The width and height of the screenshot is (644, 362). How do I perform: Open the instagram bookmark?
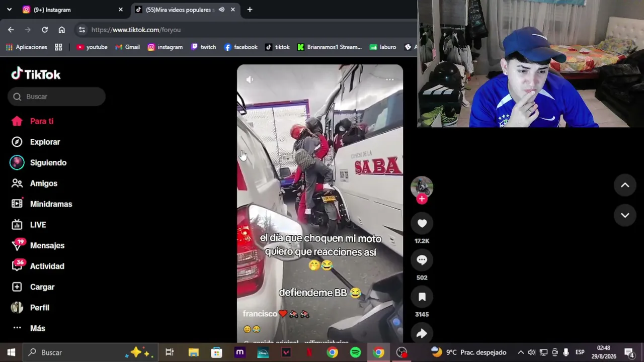(165, 47)
